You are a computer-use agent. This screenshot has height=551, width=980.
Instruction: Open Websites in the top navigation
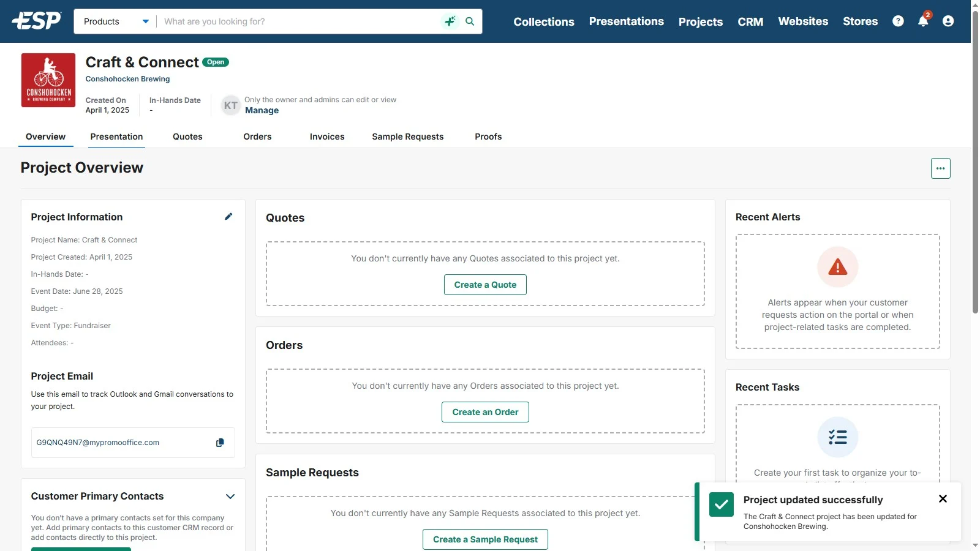coord(803,21)
